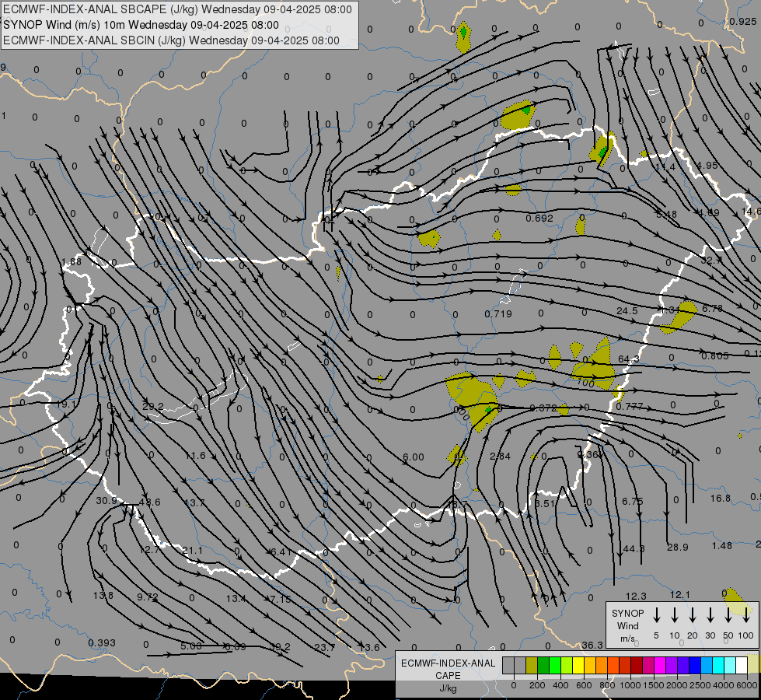Click the map value 12.3
Image resolution: width=761 pixels, height=700 pixels.
coord(636,596)
